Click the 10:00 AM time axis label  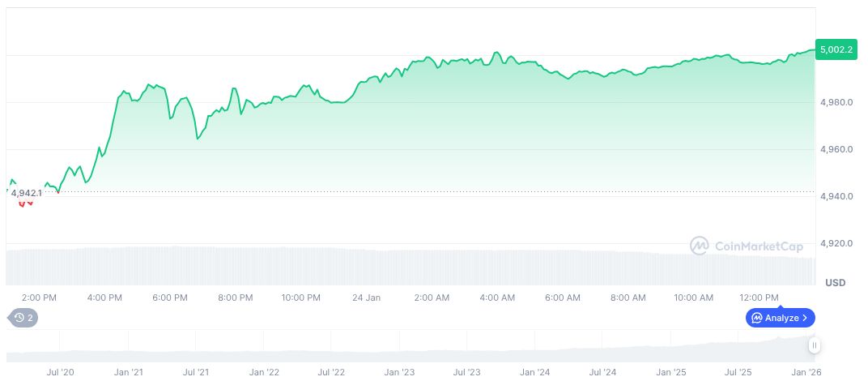[x=694, y=298]
